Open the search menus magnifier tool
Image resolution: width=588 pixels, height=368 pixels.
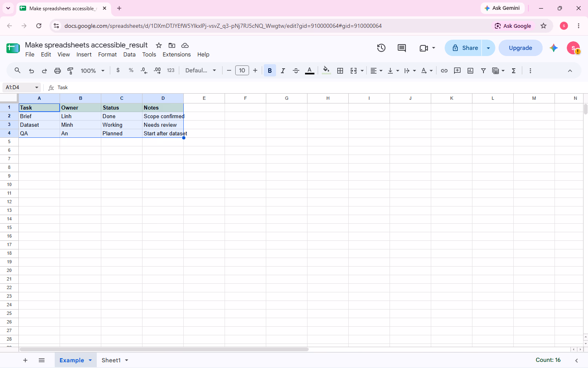pyautogui.click(x=18, y=71)
